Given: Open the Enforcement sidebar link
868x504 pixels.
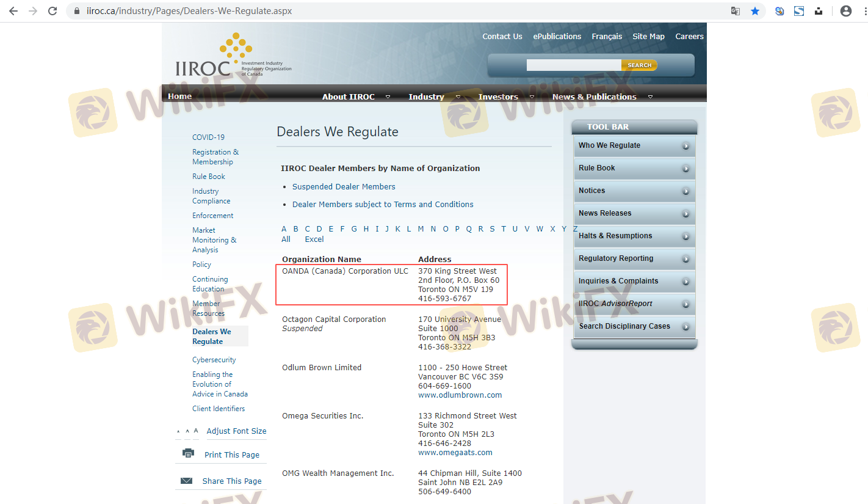Looking at the screenshot, I should tap(212, 216).
